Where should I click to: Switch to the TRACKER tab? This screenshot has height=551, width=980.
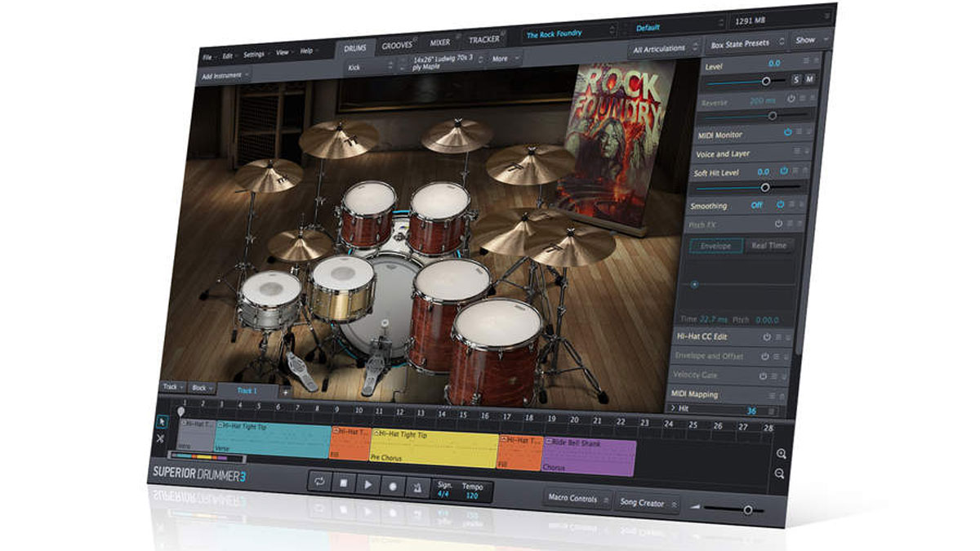point(485,39)
